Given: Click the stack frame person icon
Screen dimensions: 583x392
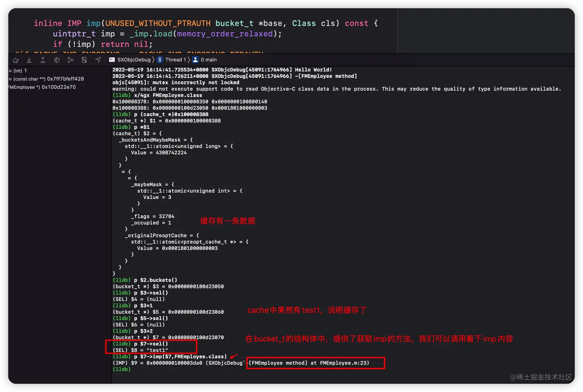Looking at the screenshot, I should tap(195, 60).
